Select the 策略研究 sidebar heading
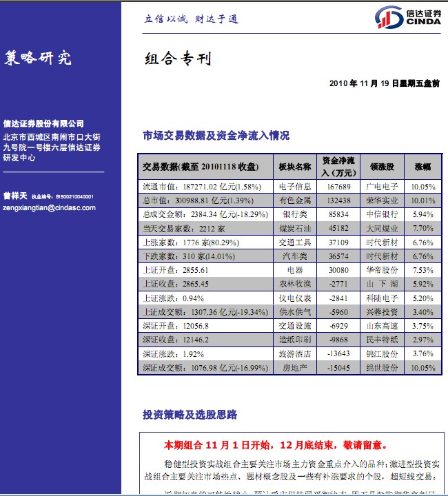 [38, 58]
